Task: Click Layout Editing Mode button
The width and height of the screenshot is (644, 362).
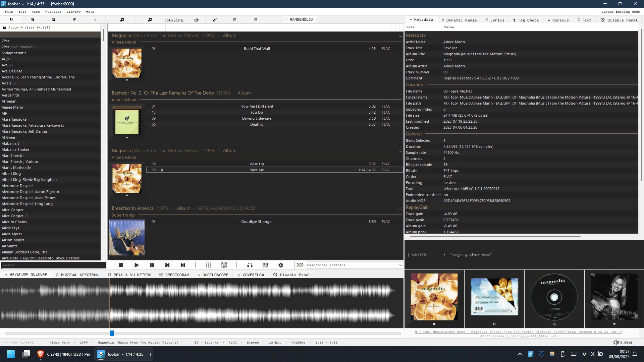Action: pos(621,12)
